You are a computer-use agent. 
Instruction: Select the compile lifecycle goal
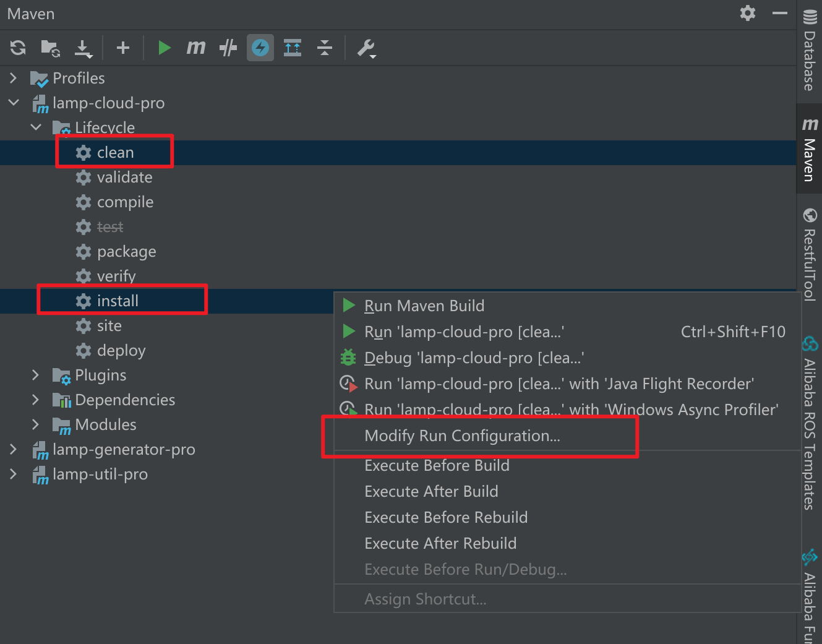coord(125,202)
